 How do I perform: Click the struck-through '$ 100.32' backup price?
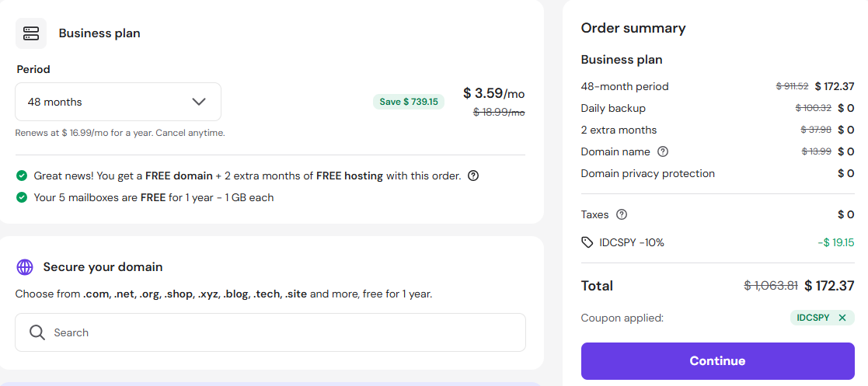(814, 109)
